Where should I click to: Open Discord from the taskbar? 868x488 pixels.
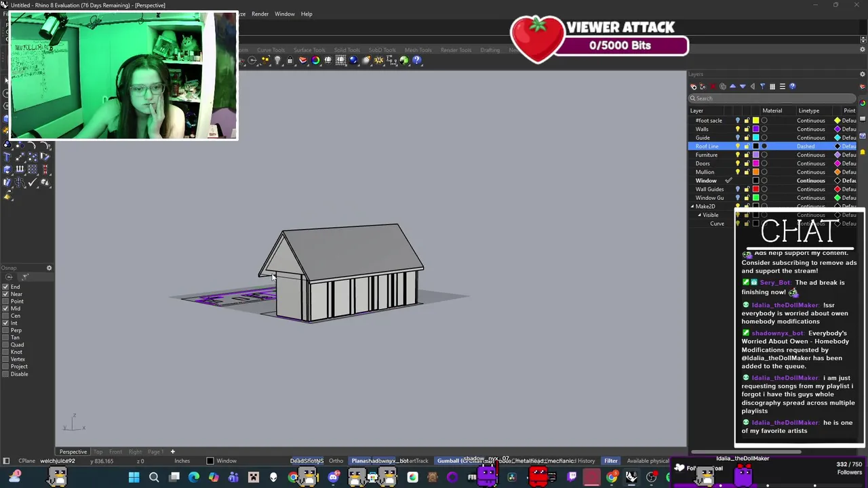click(x=333, y=477)
